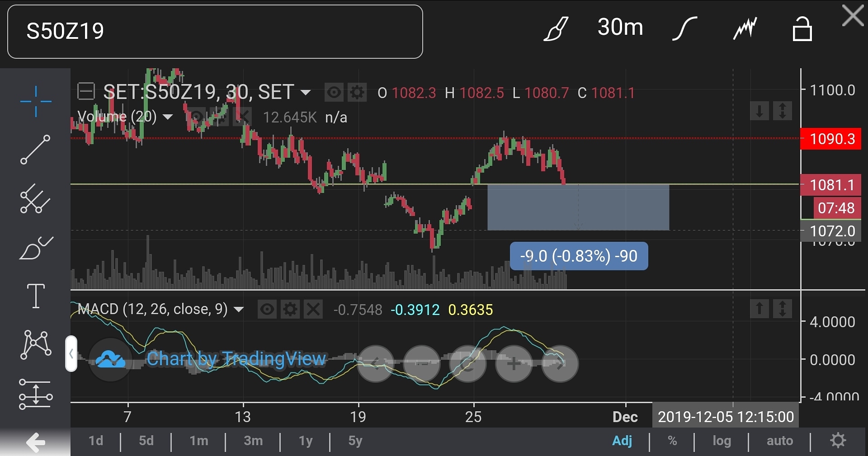Viewport: 868px width, 456px height.
Task: Switch to the 5d time range
Action: [146, 441]
